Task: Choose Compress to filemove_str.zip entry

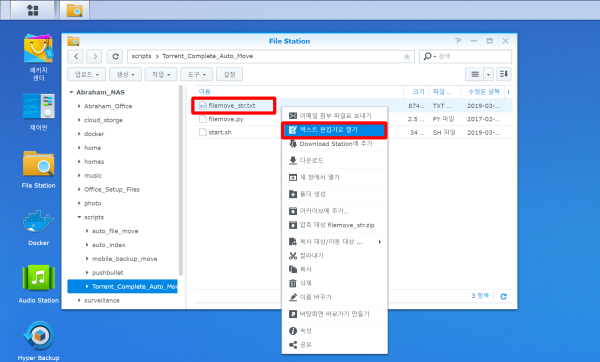Action: 335,225
